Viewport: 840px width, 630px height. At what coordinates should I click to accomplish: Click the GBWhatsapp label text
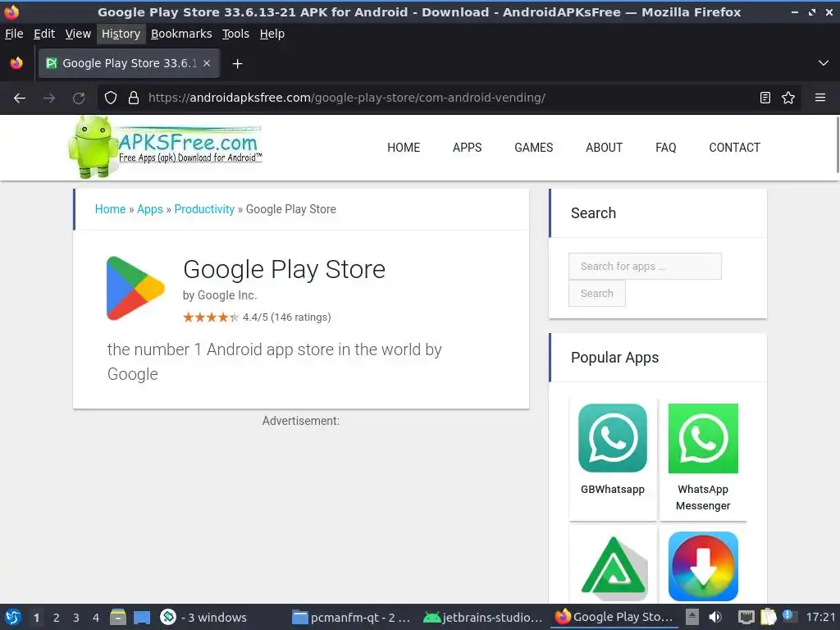click(613, 489)
